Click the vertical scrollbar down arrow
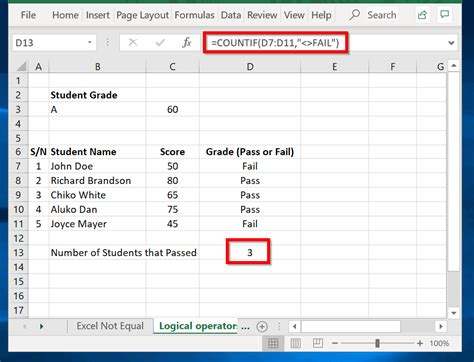 coord(454,313)
